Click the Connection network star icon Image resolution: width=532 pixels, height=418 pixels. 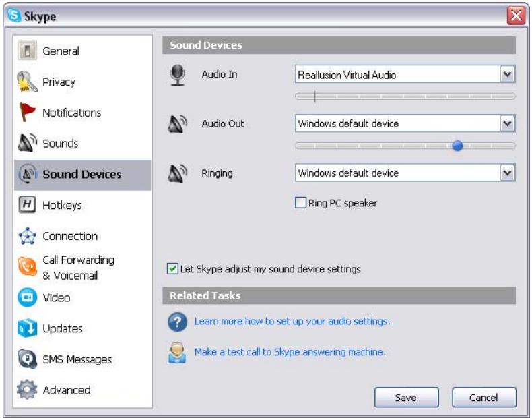click(27, 236)
